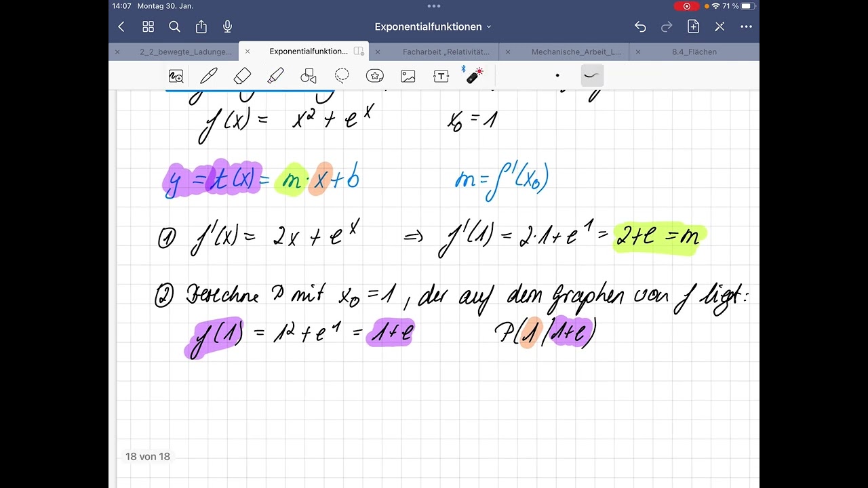Image resolution: width=868 pixels, height=488 pixels.
Task: Select the zoom window writing tool
Action: [176, 76]
